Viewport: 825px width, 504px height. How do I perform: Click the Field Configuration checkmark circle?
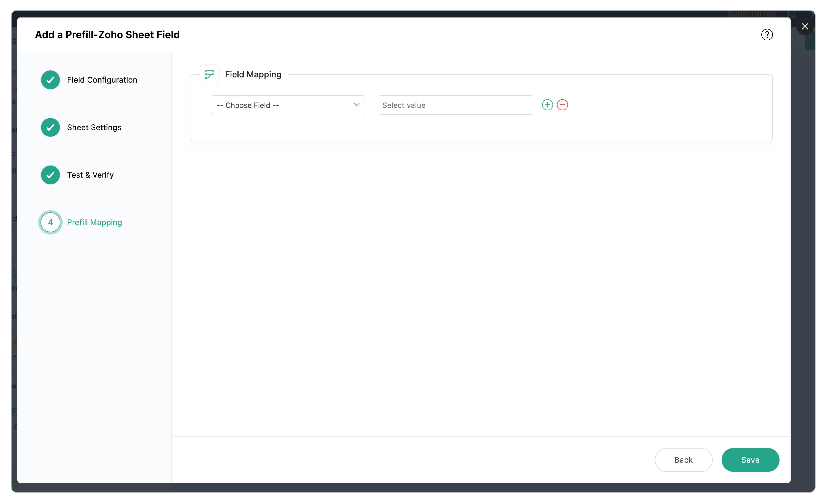pos(50,80)
